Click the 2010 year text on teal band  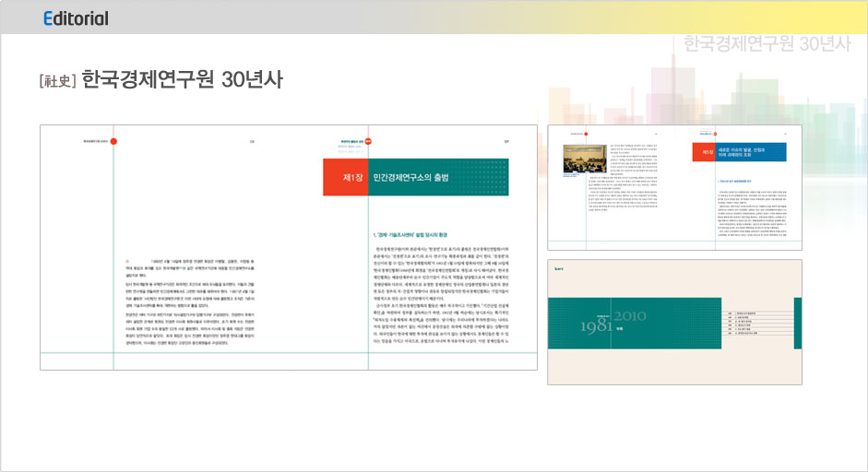630,316
